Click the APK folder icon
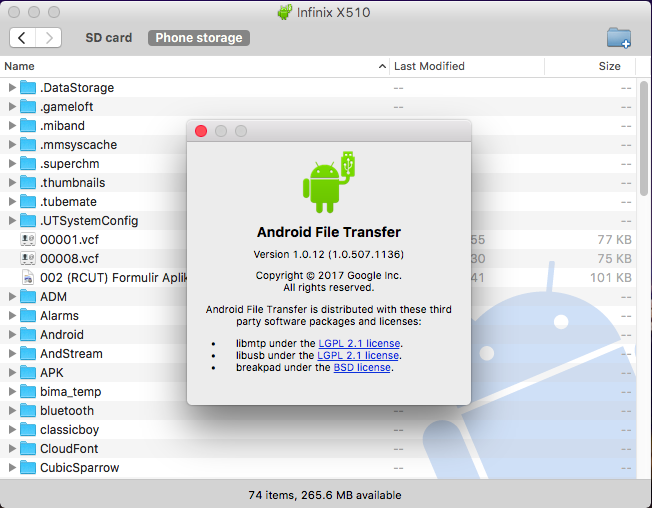Viewport: 652px width, 508px height. point(28,372)
